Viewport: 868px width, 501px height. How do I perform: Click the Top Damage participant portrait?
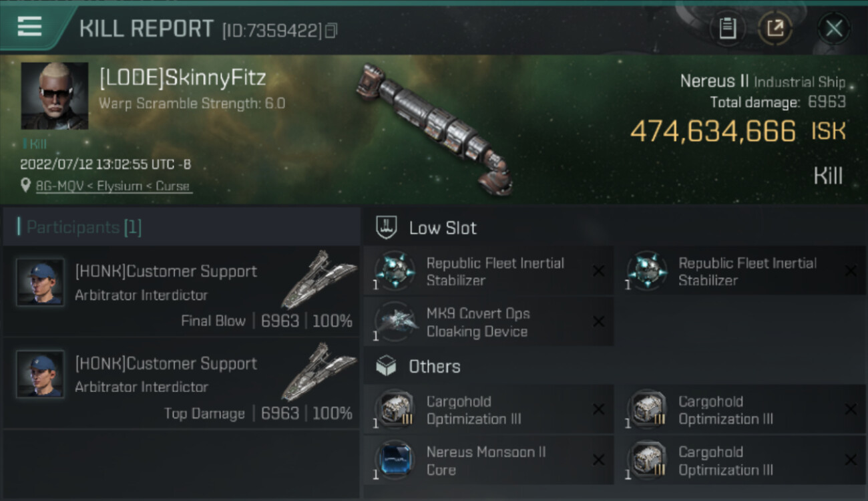[41, 374]
